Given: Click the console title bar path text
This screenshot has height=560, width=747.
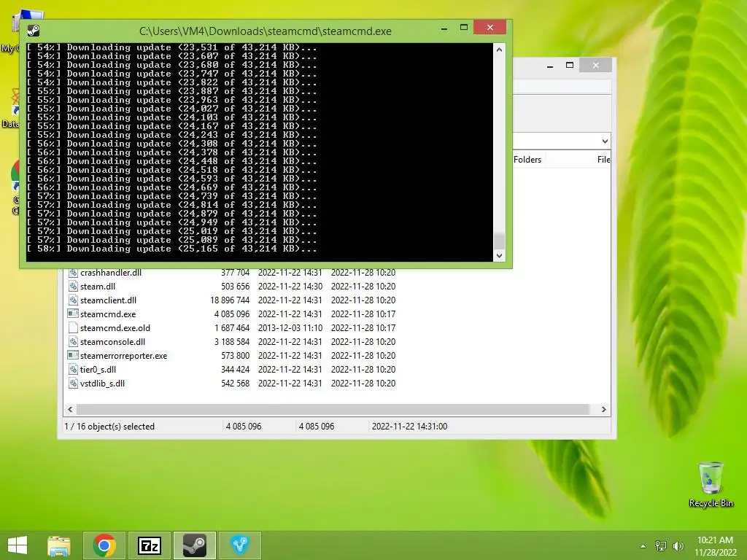Looking at the screenshot, I should click(266, 31).
